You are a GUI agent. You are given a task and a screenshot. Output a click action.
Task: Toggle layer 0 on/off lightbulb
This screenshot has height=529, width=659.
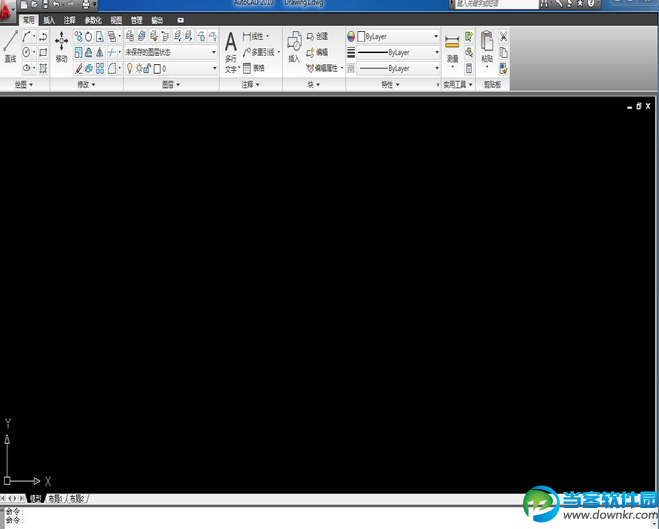click(130, 68)
